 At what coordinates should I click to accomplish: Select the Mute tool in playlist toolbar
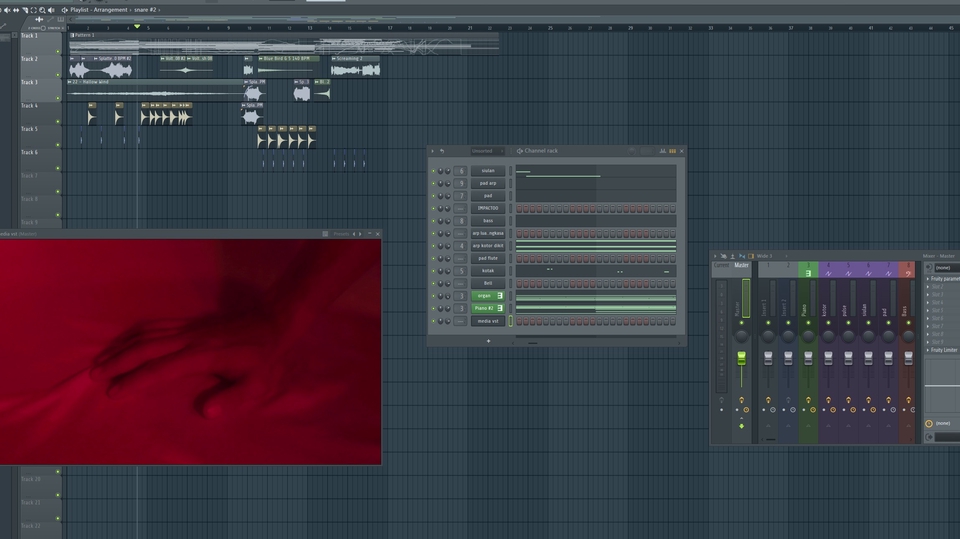click(x=7, y=10)
